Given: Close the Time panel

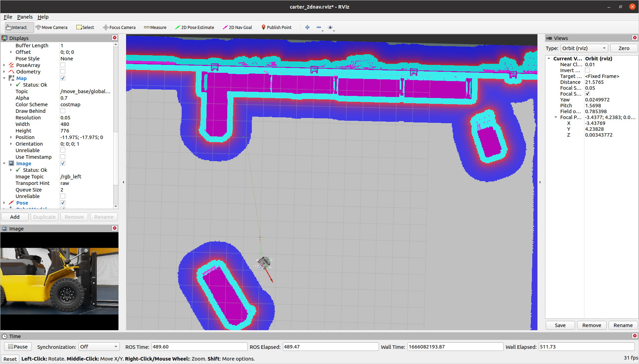Looking at the screenshot, I should [x=635, y=336].
